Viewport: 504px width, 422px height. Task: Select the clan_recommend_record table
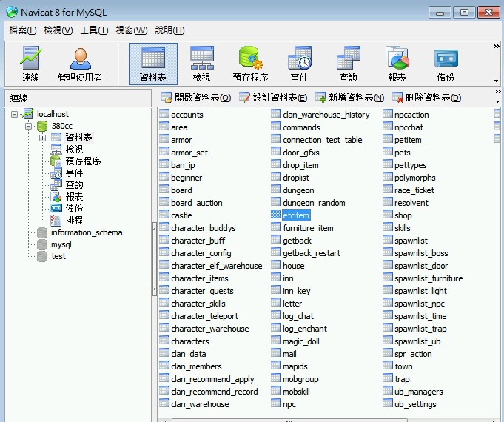[x=215, y=392]
